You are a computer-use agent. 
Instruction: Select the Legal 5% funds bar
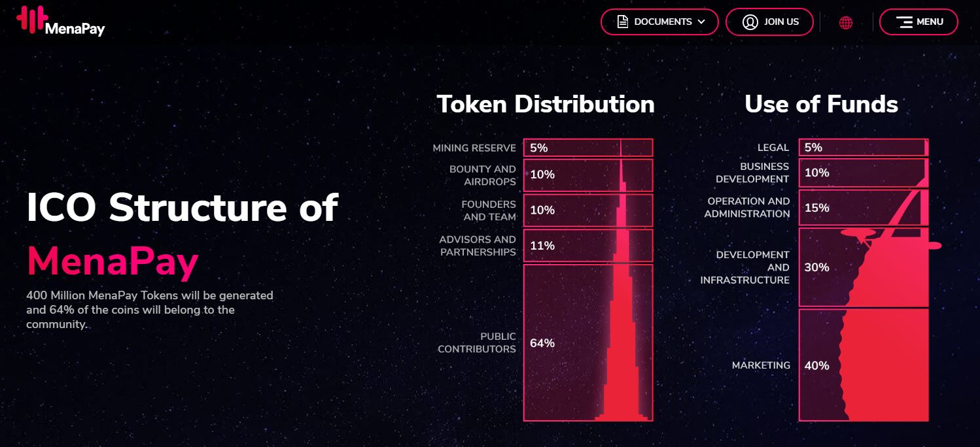pos(864,147)
